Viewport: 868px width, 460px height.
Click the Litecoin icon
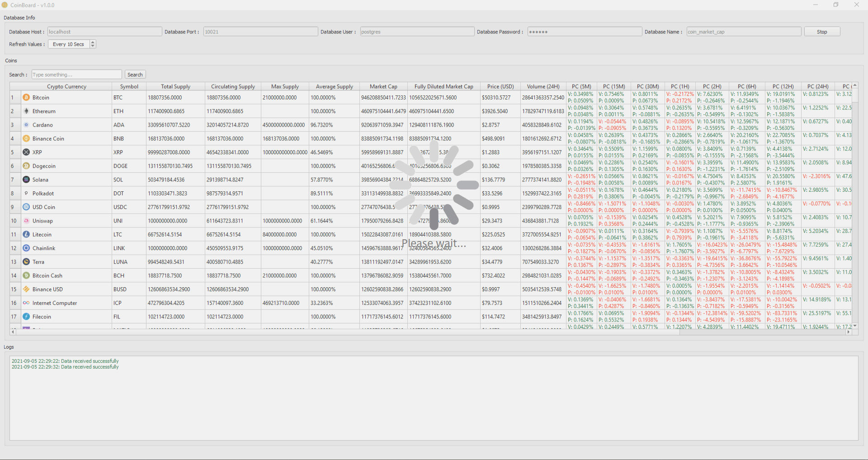(26, 235)
